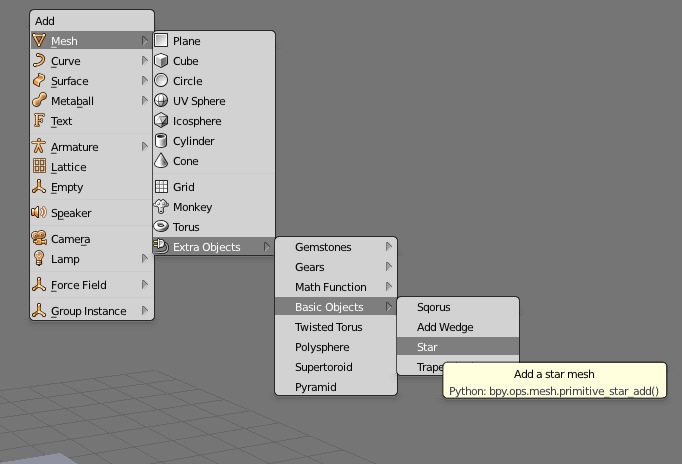Expand Extra Objects submenu arrow

[267, 247]
